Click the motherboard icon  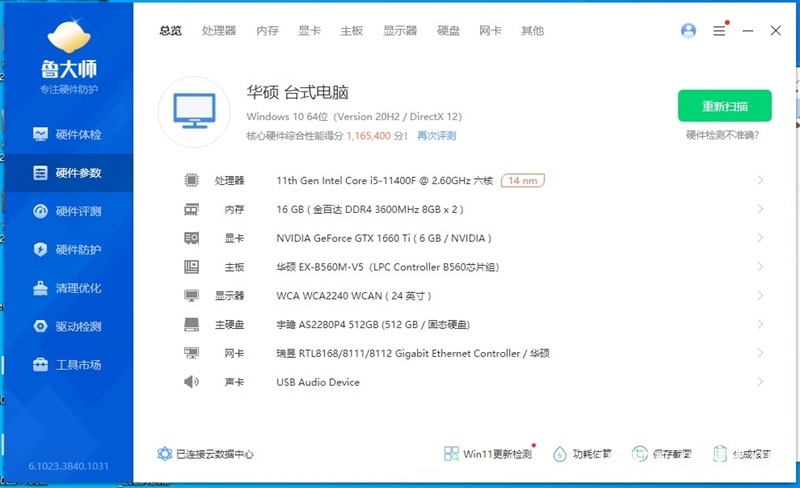point(191,267)
